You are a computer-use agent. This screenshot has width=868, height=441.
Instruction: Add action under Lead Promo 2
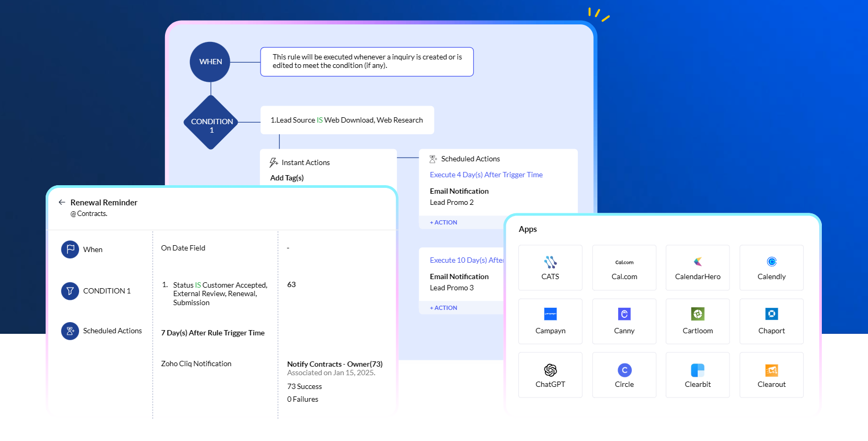[444, 222]
